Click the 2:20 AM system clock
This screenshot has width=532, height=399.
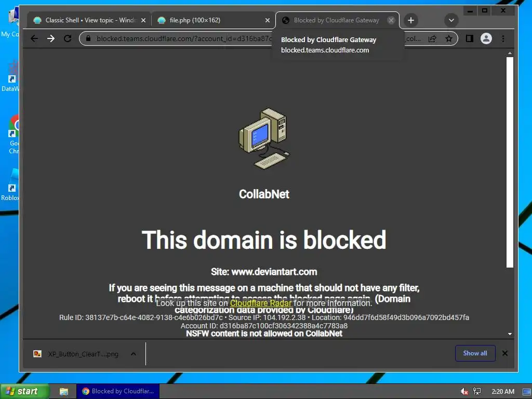point(503,392)
